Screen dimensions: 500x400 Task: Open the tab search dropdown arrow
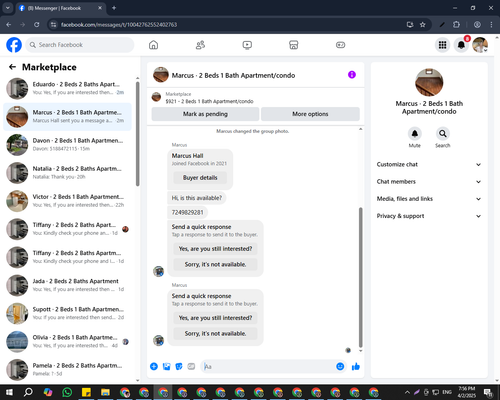coord(7,8)
